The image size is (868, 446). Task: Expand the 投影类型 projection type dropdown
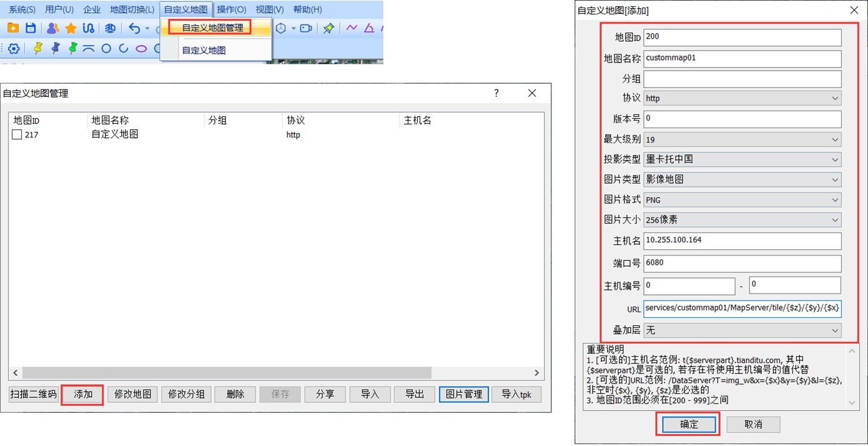[x=742, y=159]
